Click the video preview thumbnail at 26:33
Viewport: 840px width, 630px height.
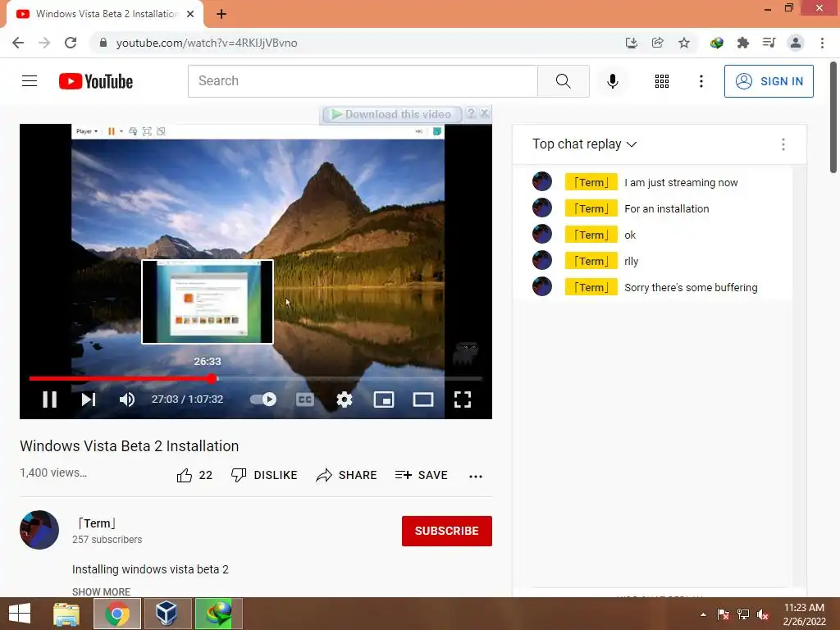pos(208,302)
